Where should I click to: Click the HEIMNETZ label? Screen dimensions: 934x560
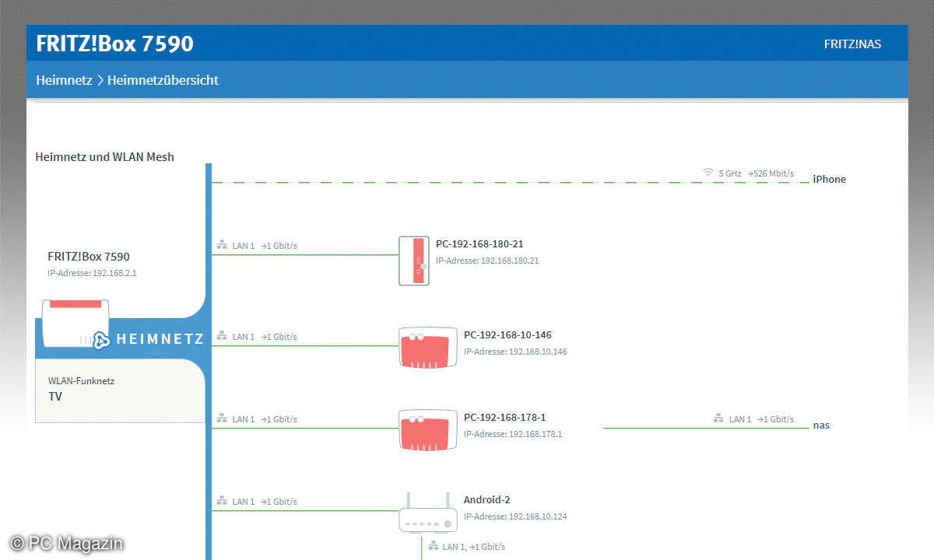[160, 339]
